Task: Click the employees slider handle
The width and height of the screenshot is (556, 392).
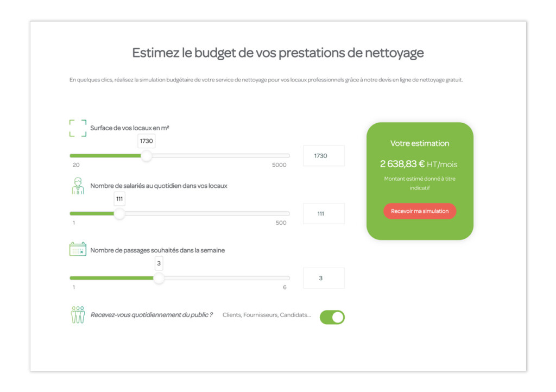Action: pyautogui.click(x=119, y=213)
